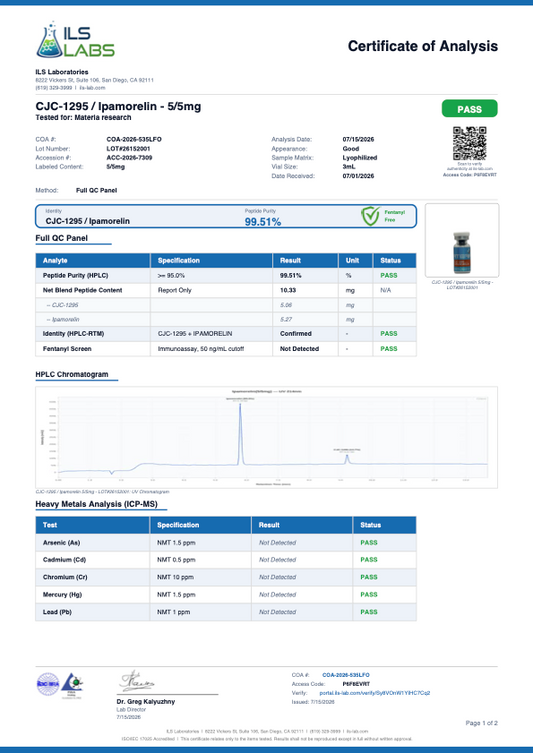Viewport: 533px width, 753px height.
Task: Click the Date Received value 07/01/2026
Action: click(x=358, y=176)
